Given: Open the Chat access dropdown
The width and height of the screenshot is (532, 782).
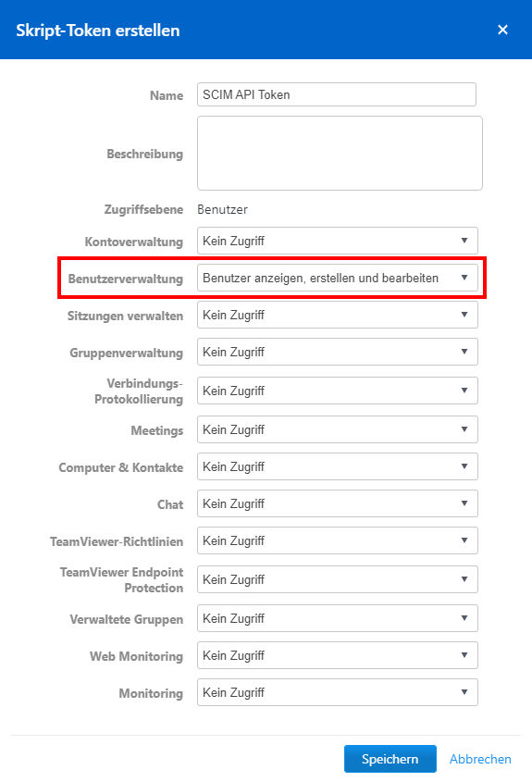Looking at the screenshot, I should pyautogui.click(x=338, y=503).
